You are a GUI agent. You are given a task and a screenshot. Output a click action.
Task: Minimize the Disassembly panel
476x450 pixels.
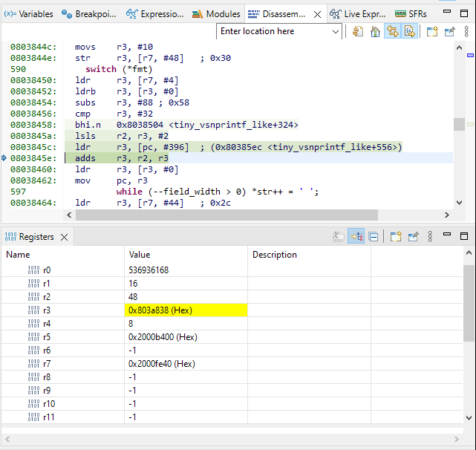point(447,12)
